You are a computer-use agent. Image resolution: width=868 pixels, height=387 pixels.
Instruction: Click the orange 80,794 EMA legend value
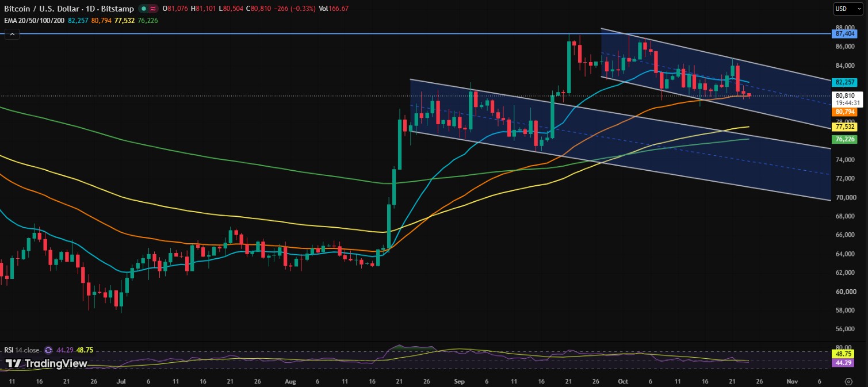(102, 20)
